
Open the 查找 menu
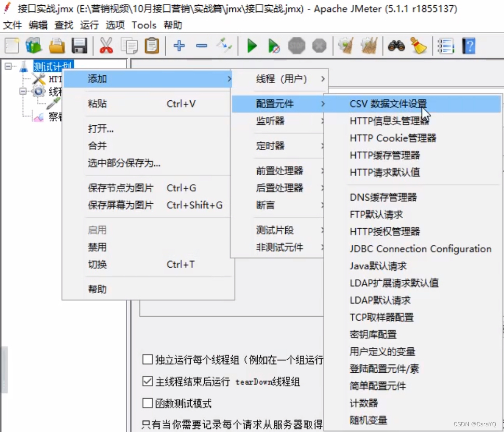pyautogui.click(x=63, y=25)
